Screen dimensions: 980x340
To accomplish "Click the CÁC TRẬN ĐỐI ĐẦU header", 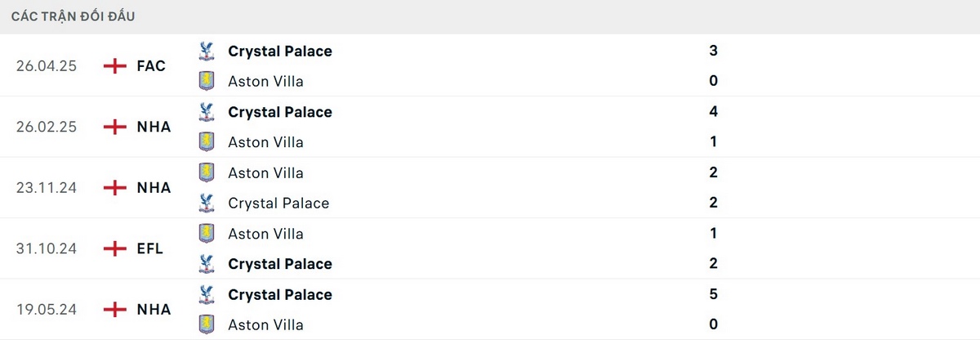I will click(73, 16).
